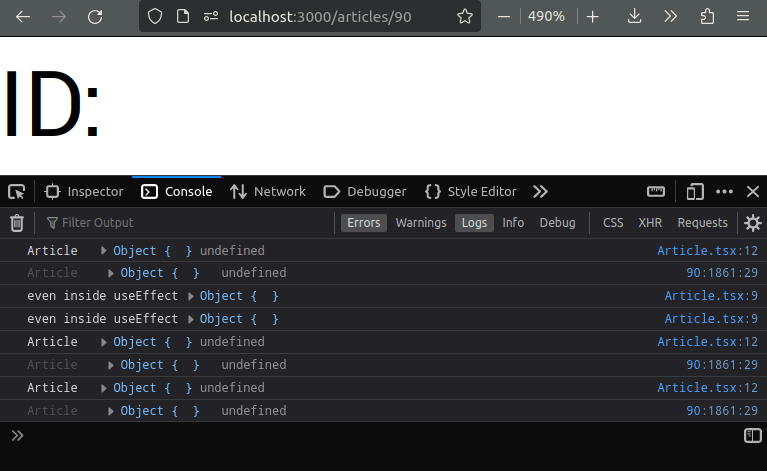This screenshot has height=471, width=767.
Task: Open first Article.tsx:9 source link
Action: [711, 296]
